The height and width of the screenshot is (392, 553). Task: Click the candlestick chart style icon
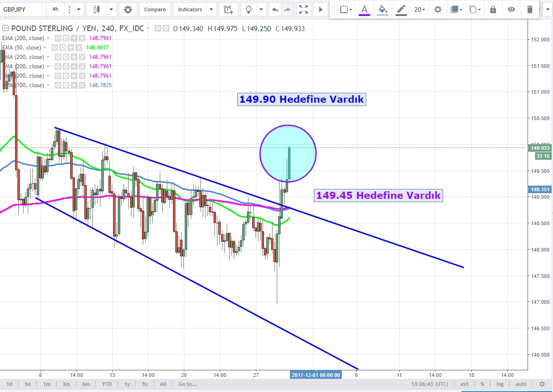(97, 9)
